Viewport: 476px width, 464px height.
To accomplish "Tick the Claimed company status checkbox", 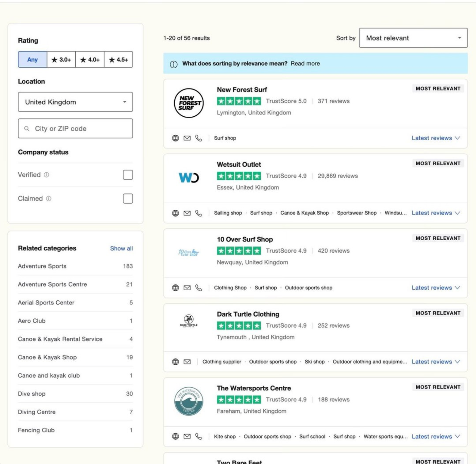I will [128, 199].
